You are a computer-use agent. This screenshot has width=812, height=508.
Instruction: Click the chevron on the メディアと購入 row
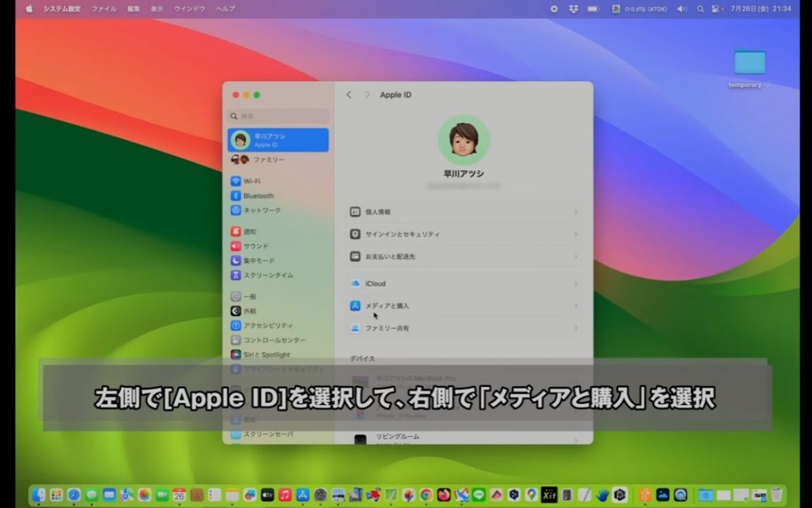coord(576,305)
